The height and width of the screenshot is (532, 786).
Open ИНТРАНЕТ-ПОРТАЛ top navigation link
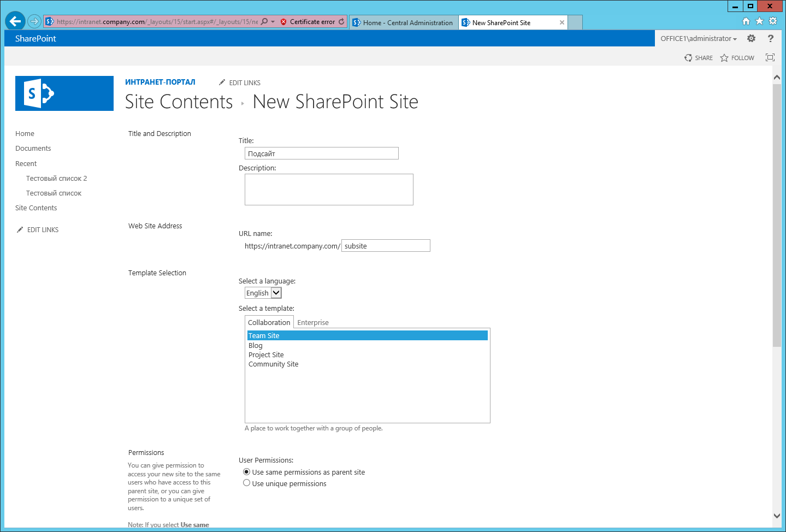(x=160, y=82)
